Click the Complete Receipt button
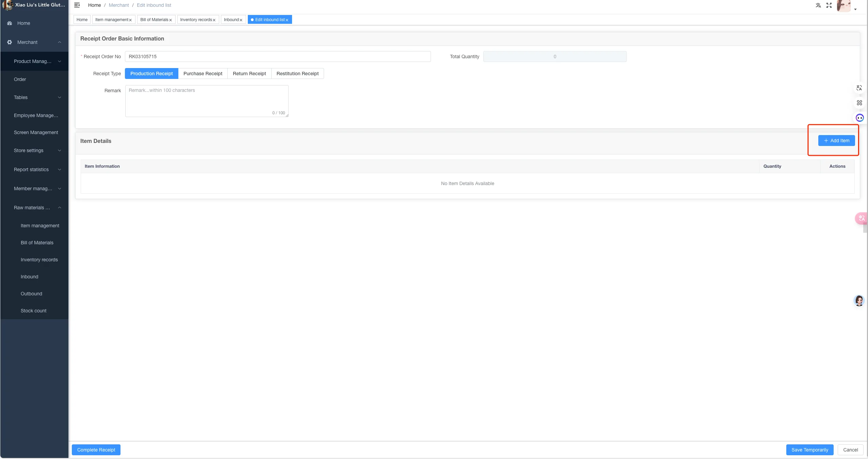 coord(96,450)
